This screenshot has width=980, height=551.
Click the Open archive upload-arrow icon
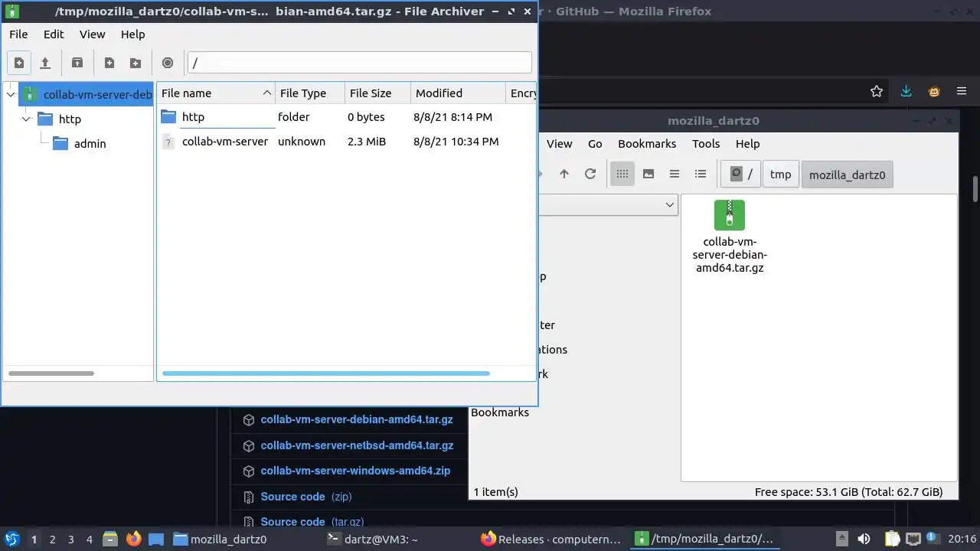coord(45,63)
